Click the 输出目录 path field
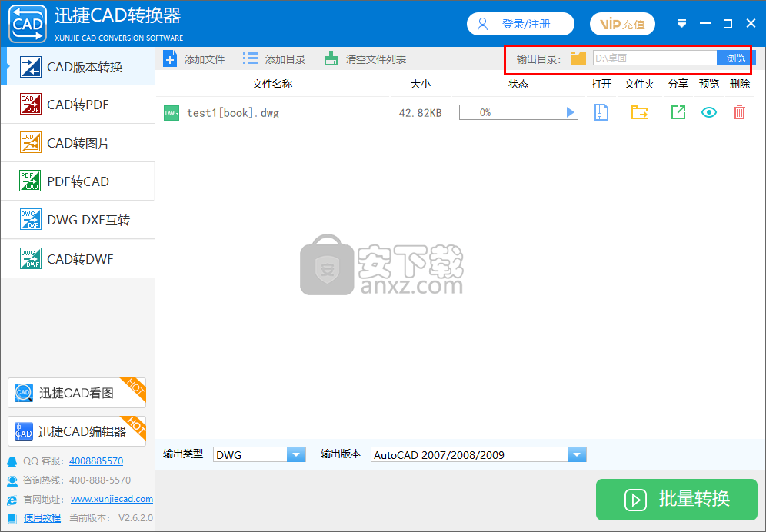The width and height of the screenshot is (766, 532). pos(654,58)
